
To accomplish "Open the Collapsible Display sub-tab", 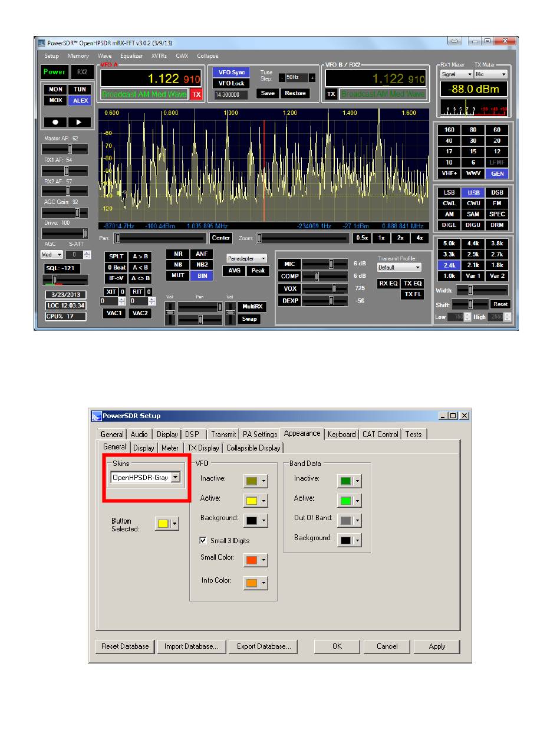I will [253, 448].
